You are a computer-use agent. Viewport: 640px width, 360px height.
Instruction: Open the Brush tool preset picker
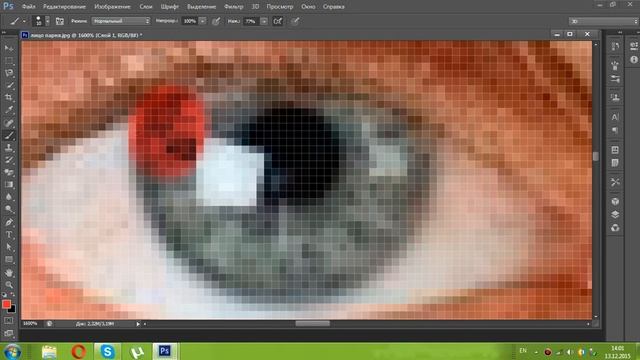18,21
